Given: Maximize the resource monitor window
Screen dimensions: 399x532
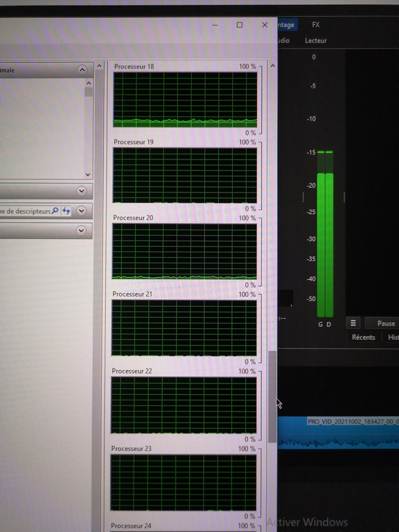Looking at the screenshot, I should [x=240, y=25].
